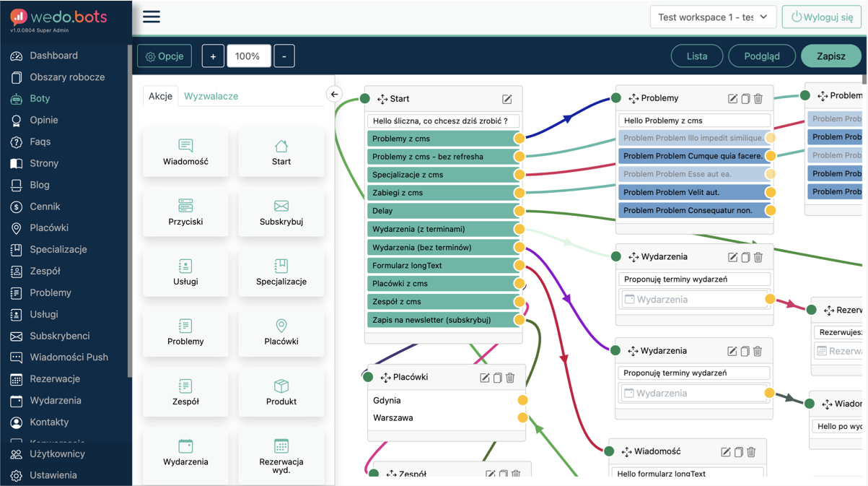Choose the Rezerwacja wyd. action block
The height and width of the screenshot is (486, 868).
pyautogui.click(x=281, y=454)
